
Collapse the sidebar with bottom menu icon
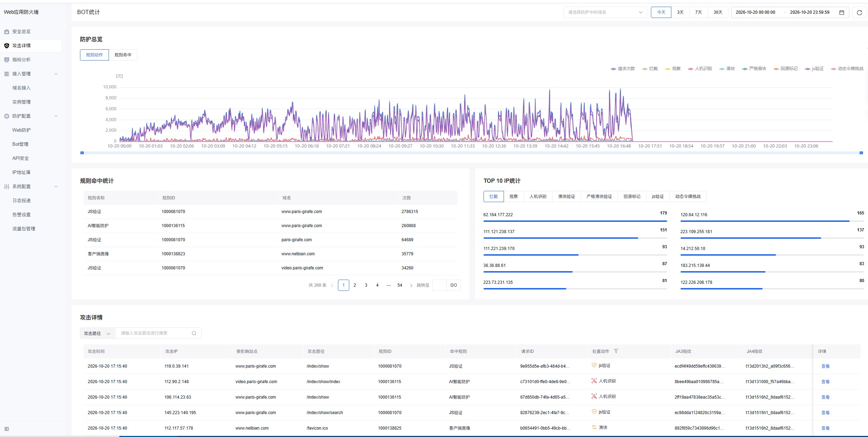point(7,429)
